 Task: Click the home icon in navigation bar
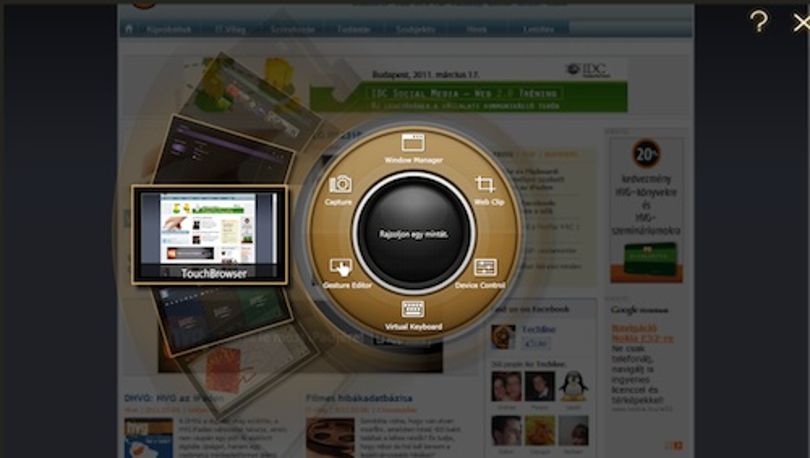129,29
